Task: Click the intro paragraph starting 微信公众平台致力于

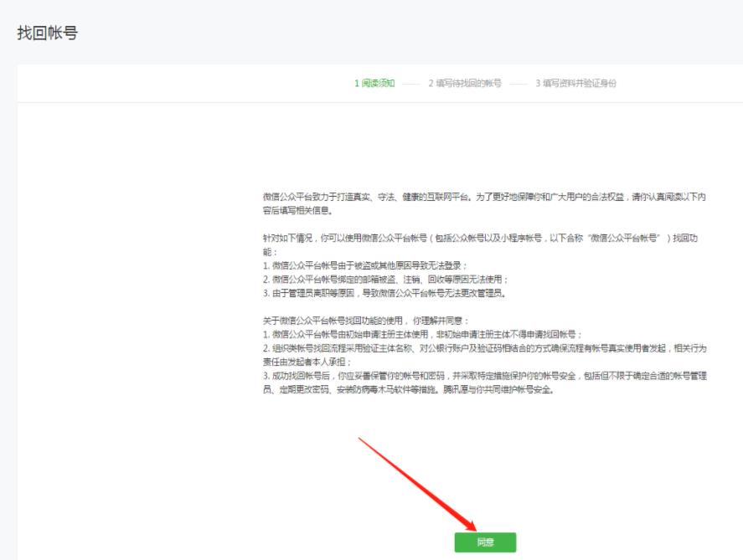Action: click(x=484, y=203)
